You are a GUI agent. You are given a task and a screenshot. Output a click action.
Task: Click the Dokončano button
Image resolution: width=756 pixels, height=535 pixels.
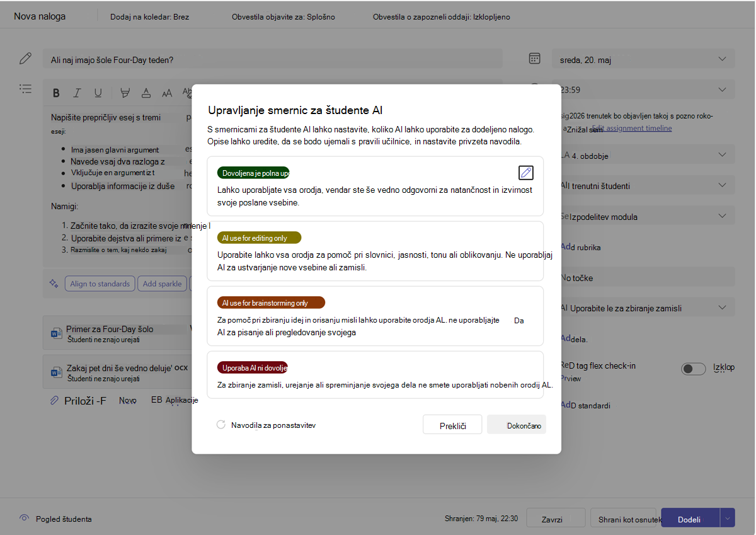517,425
